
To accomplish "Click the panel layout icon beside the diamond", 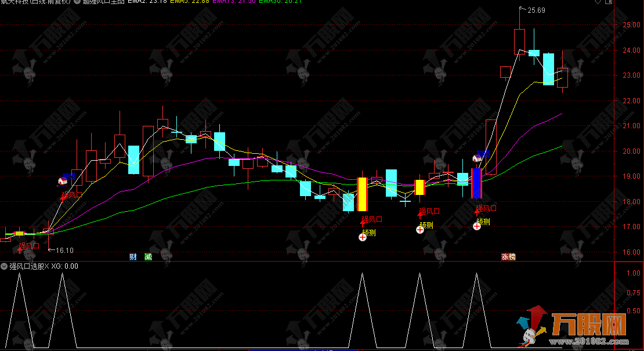I will click(609, 2).
